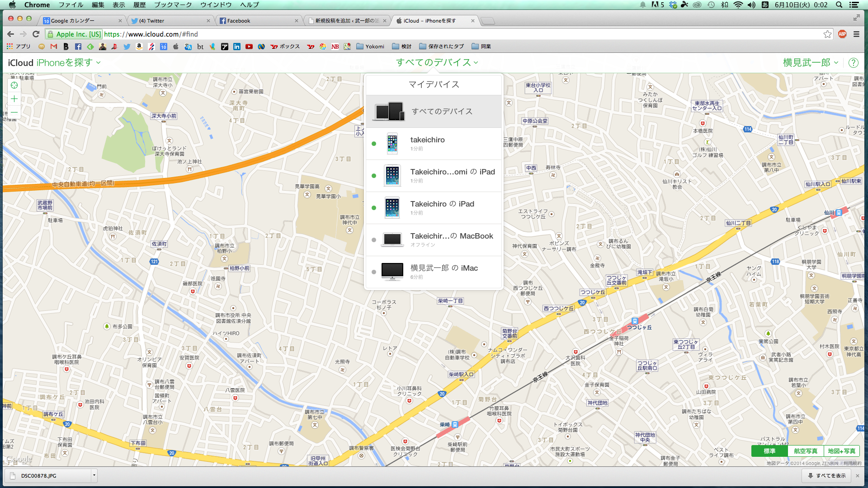Go back to the previous page
Viewport: 868px width, 488px height.
(x=11, y=34)
